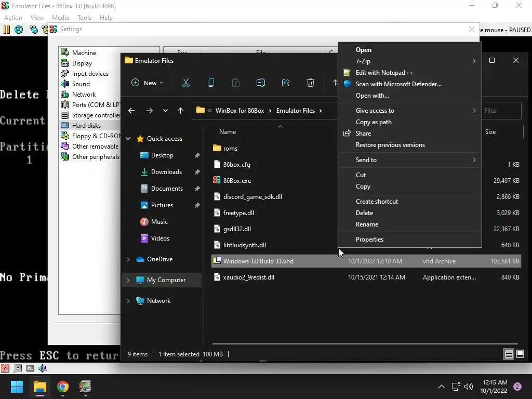Select the 86Box.exe file

[237, 181]
